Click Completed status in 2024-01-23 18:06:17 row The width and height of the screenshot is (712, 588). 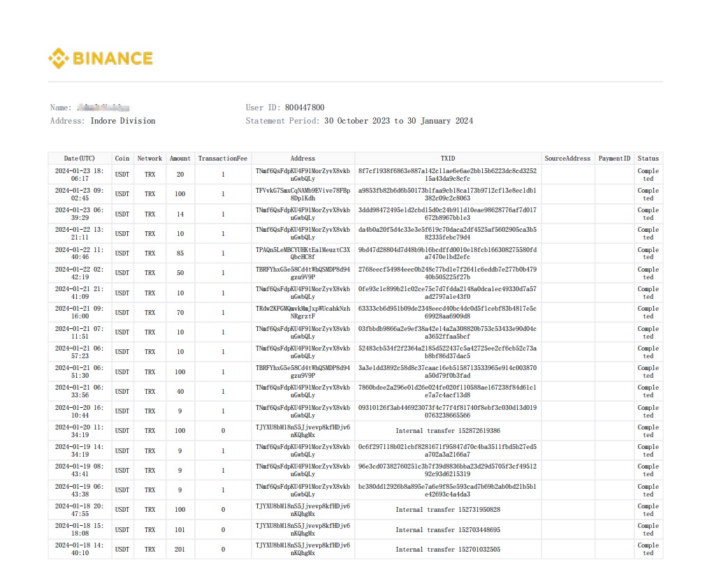tap(648, 175)
